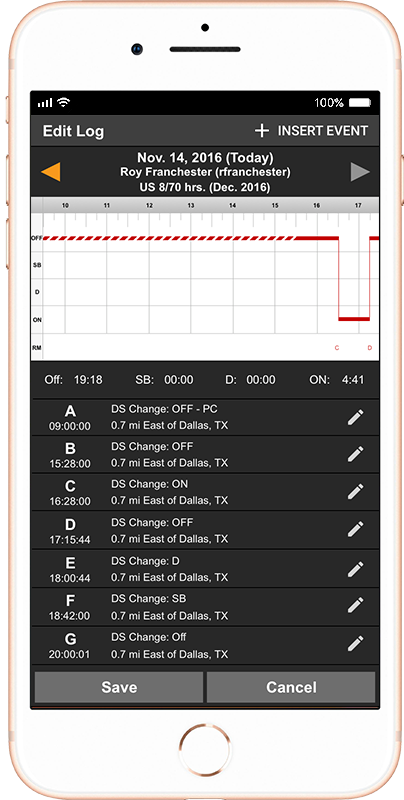The height and width of the screenshot is (800, 404).
Task: Edit event B using its pencil icon
Action: pyautogui.click(x=356, y=454)
